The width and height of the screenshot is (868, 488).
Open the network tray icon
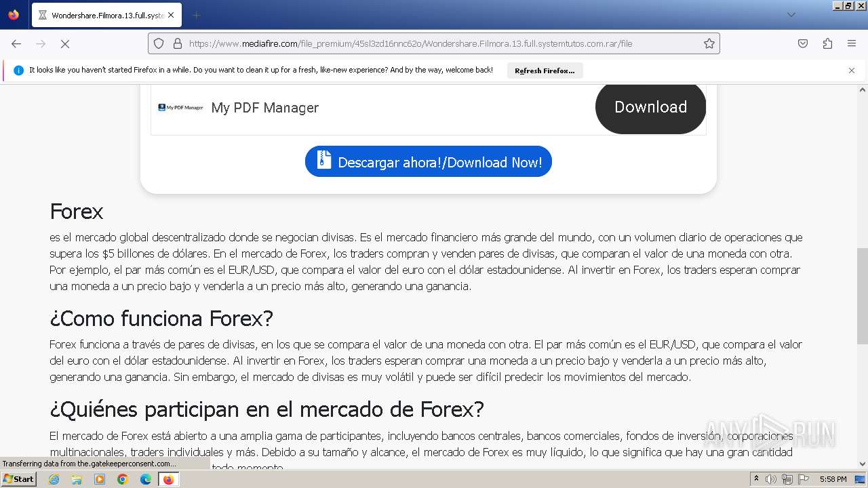[787, 479]
